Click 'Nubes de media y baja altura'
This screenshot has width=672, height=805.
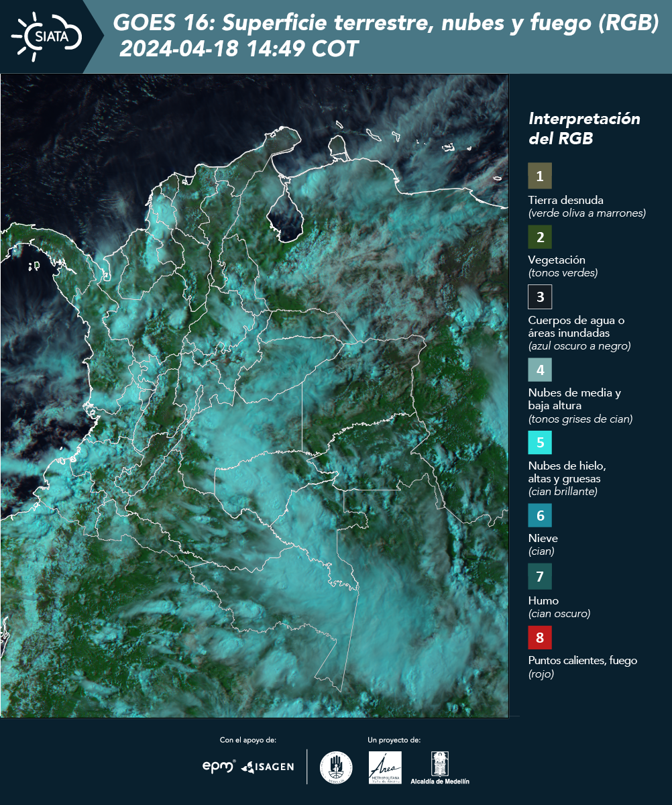click(x=575, y=399)
